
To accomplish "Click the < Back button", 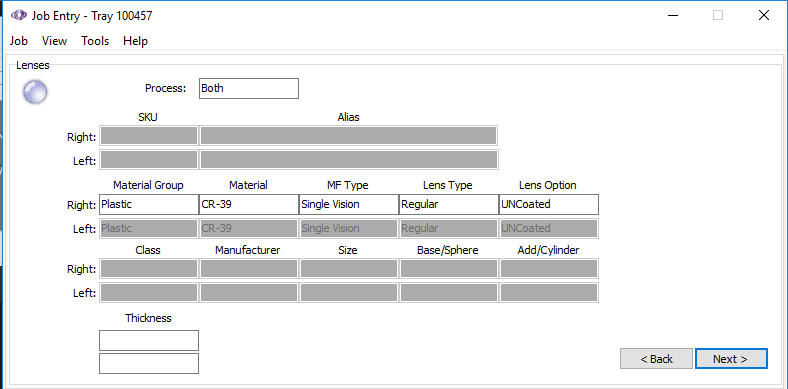I will click(656, 359).
